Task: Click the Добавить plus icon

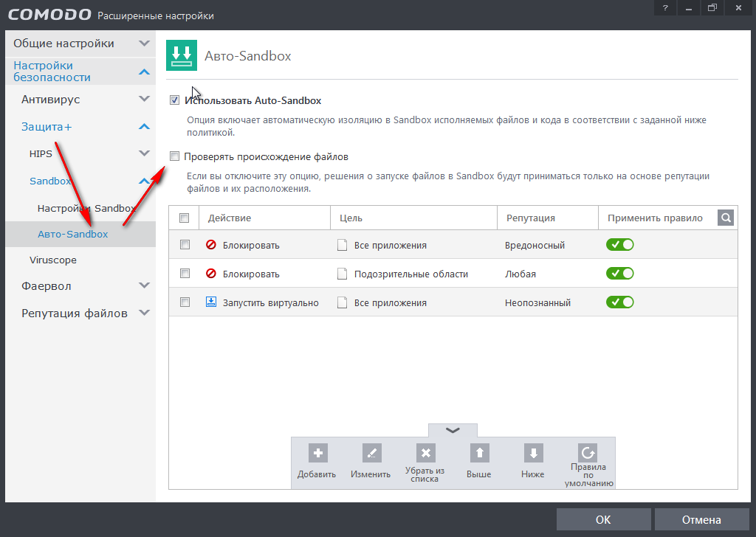Action: 317,453
